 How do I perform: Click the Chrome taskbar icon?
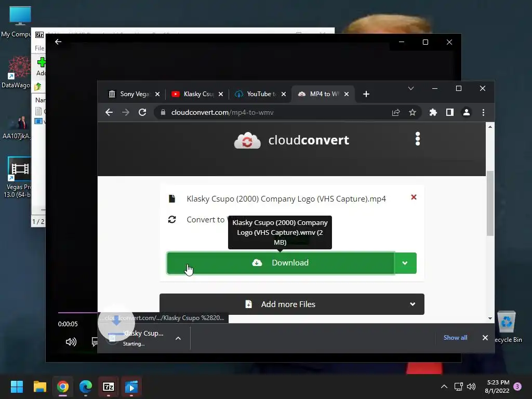(x=63, y=387)
